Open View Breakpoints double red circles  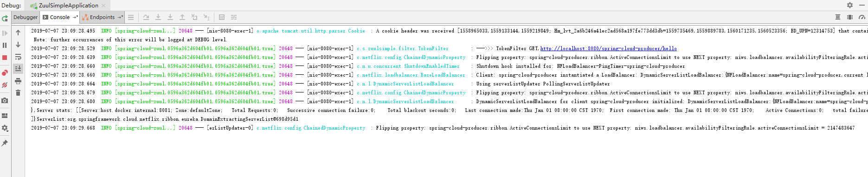(x=5, y=73)
